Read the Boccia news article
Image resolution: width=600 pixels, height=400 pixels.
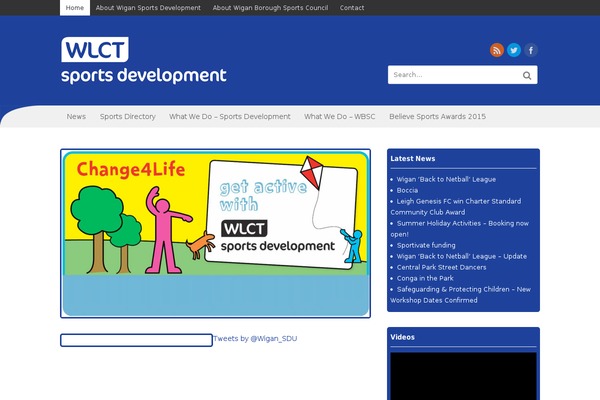(408, 189)
